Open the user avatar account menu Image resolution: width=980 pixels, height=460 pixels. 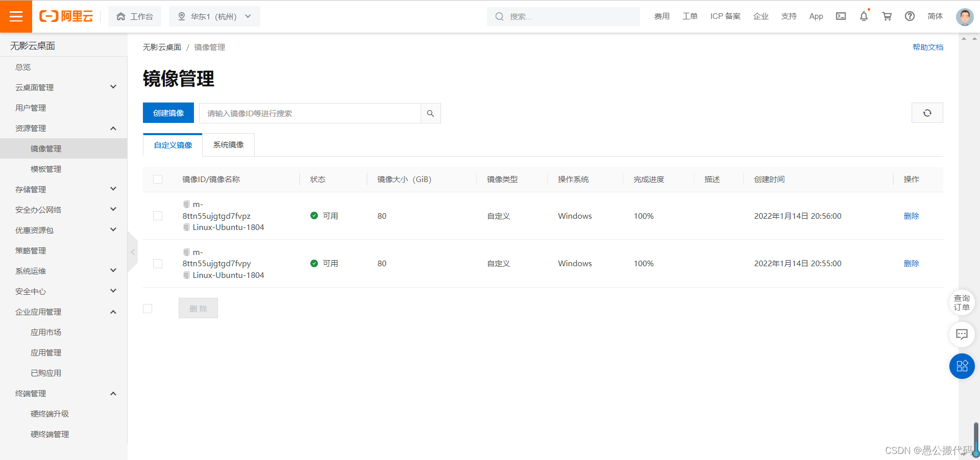coord(965,17)
